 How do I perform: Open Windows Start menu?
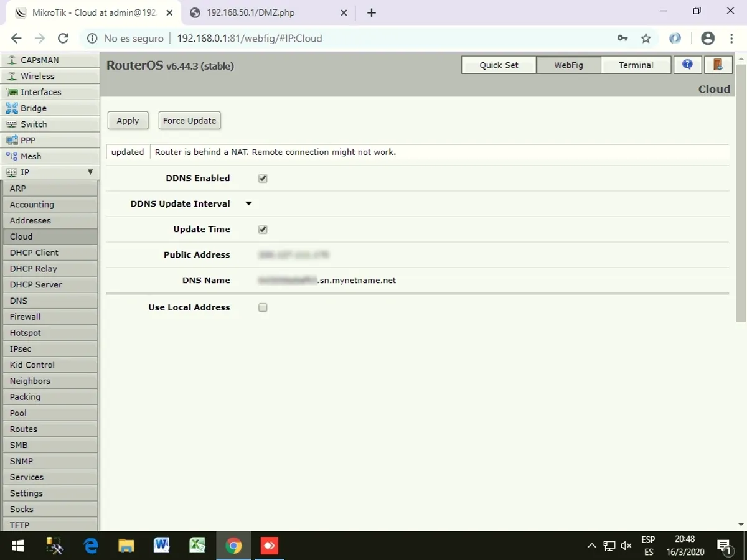(17, 546)
